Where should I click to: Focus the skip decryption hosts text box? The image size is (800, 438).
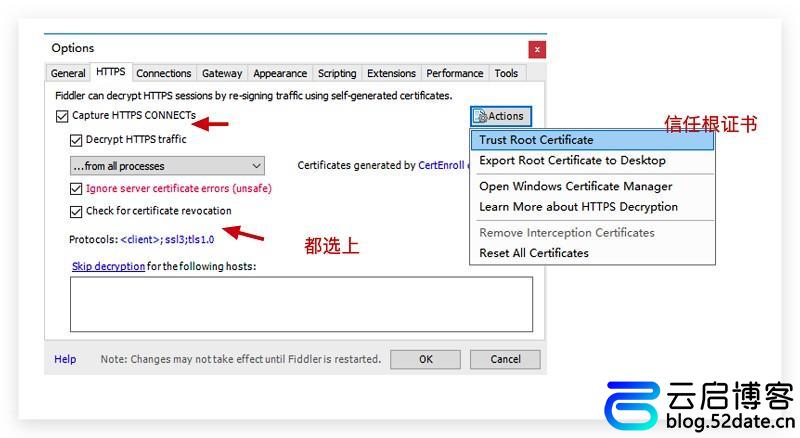[302, 304]
